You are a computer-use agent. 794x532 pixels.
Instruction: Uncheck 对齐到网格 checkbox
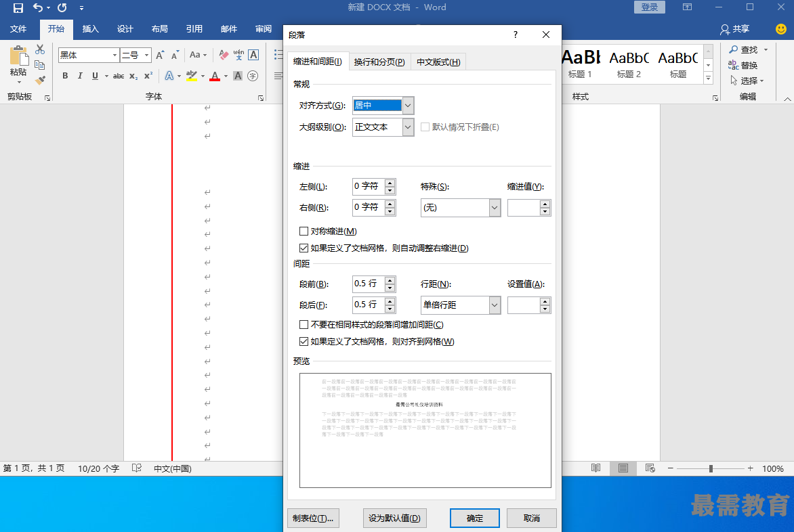coord(304,341)
